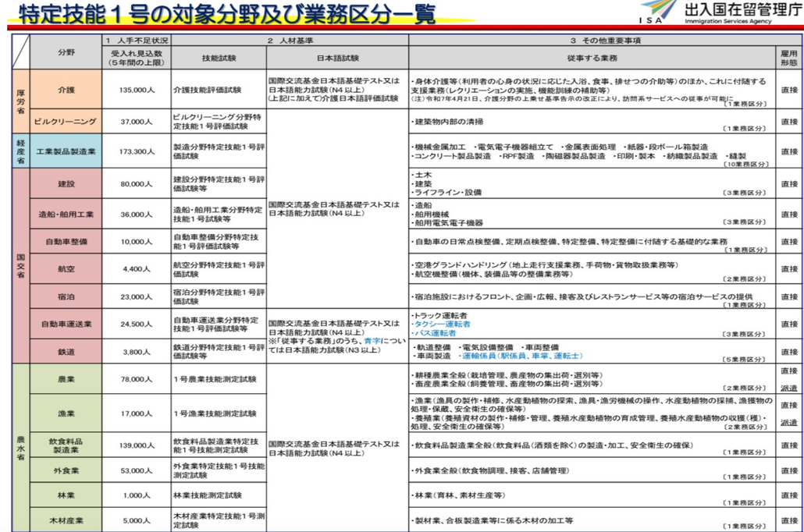
Task: Click the 人手不足状況 group header
Action: (137, 41)
